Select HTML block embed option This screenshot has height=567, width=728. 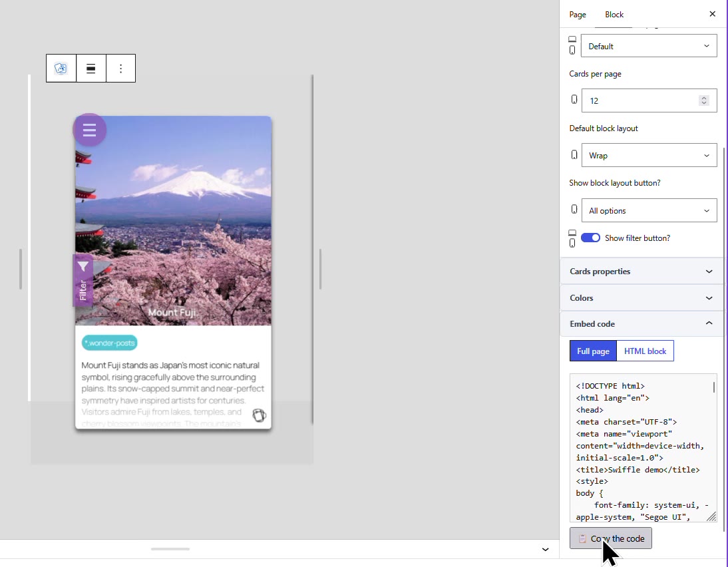click(x=645, y=351)
